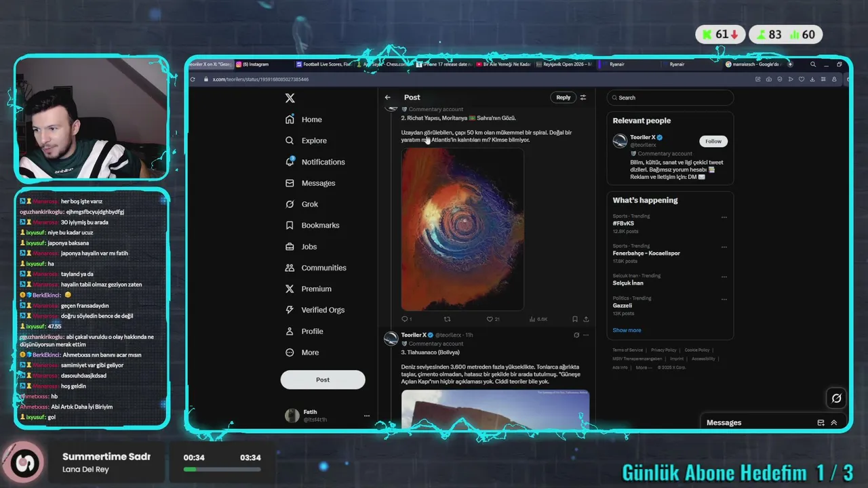868x488 pixels.
Task: Click the floating Grok button
Action: [836, 398]
